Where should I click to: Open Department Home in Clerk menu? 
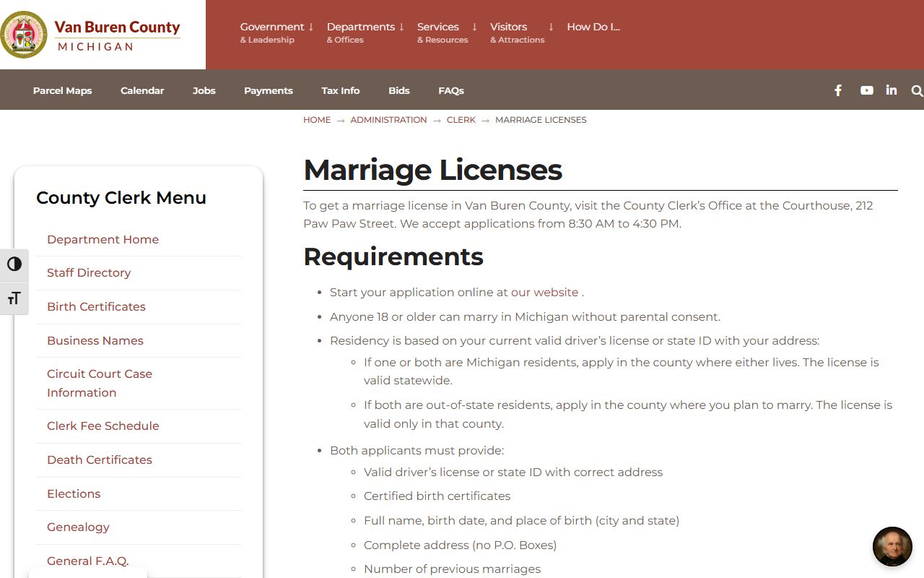[103, 239]
